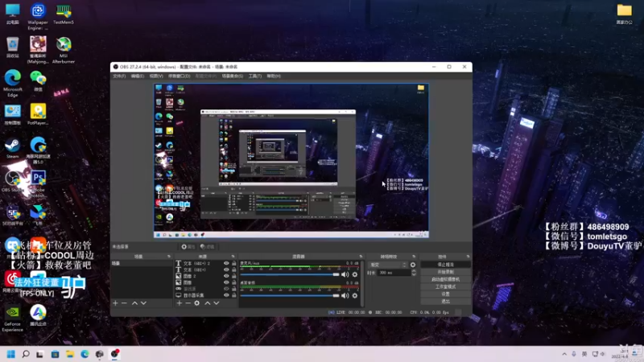Float the Controls dock via header icon
This screenshot has width=644, height=362.
point(468,257)
